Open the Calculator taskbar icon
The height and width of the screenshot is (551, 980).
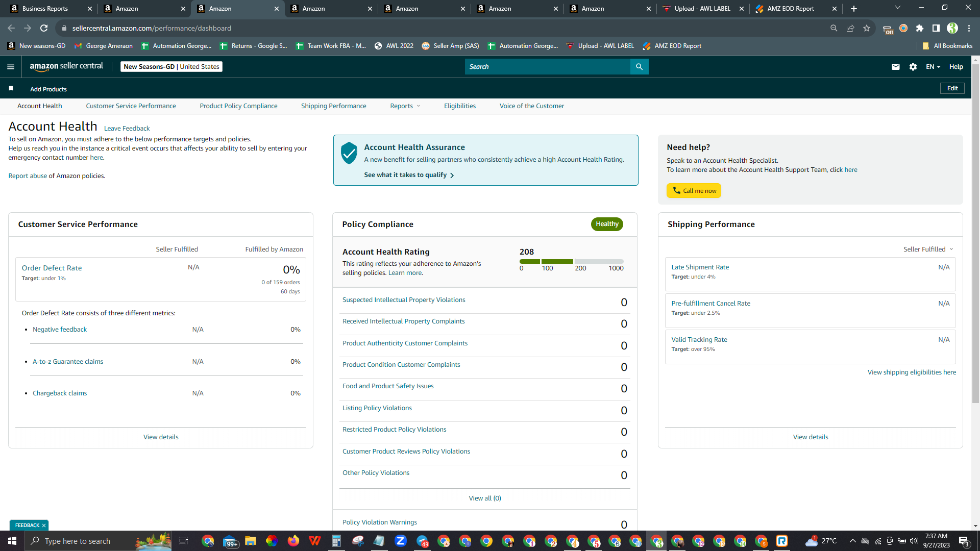click(336, 541)
